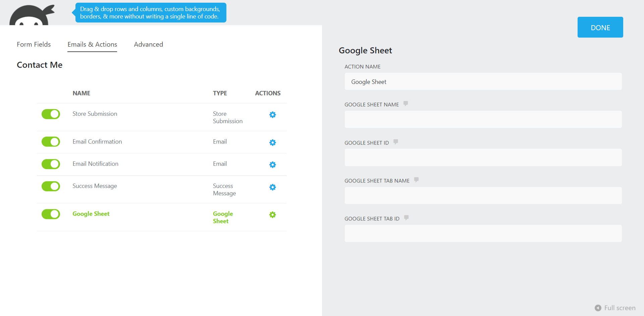Click the Email type cell for Email Confirmation

point(220,142)
